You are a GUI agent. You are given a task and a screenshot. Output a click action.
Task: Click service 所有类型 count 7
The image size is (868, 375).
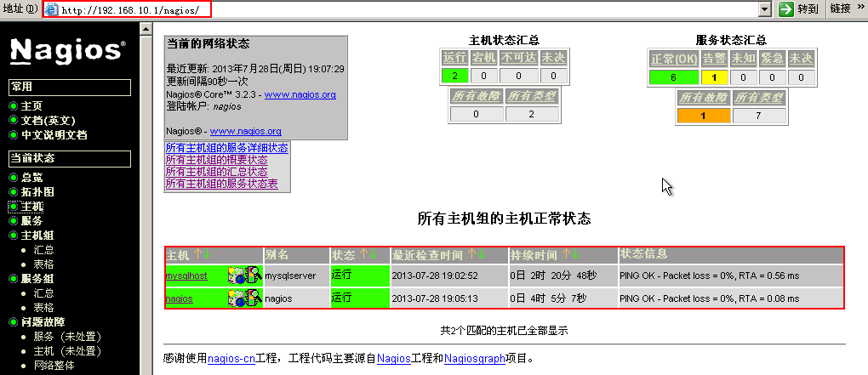pos(759,116)
